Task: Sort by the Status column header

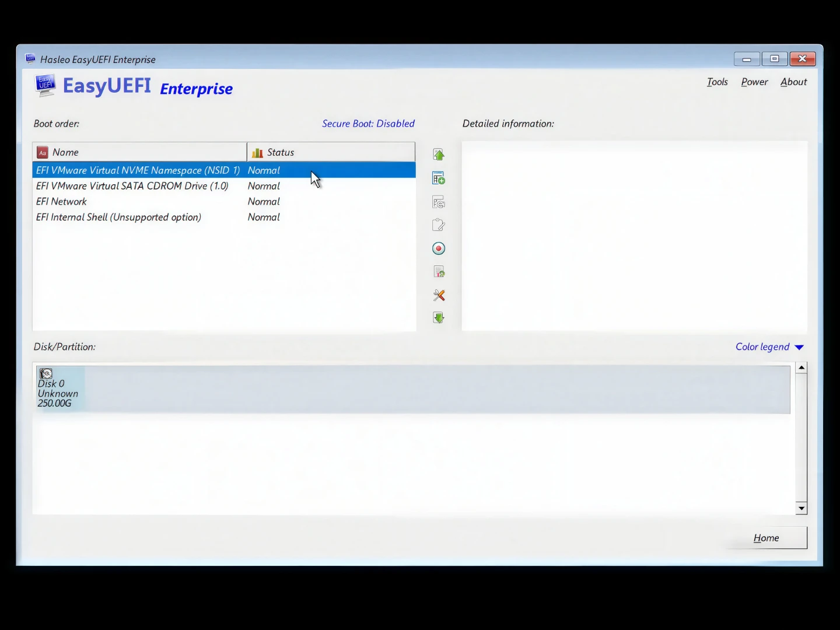Action: [x=331, y=152]
